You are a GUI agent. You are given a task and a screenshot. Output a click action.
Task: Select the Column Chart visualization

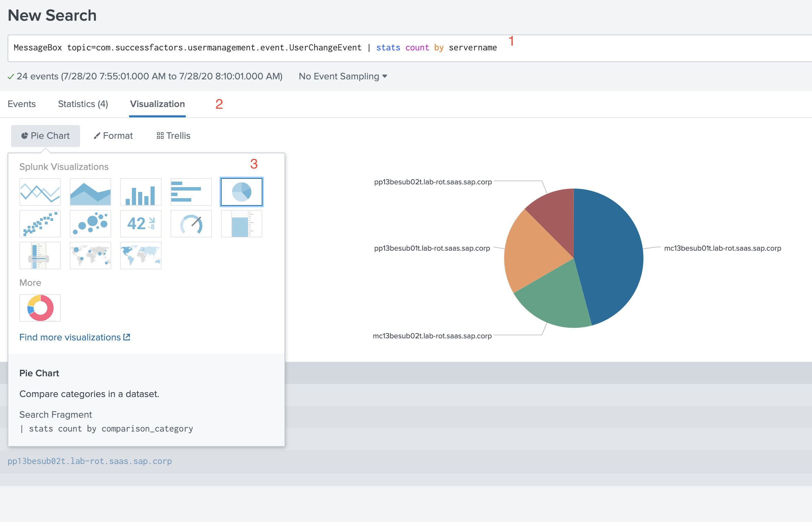(x=141, y=192)
